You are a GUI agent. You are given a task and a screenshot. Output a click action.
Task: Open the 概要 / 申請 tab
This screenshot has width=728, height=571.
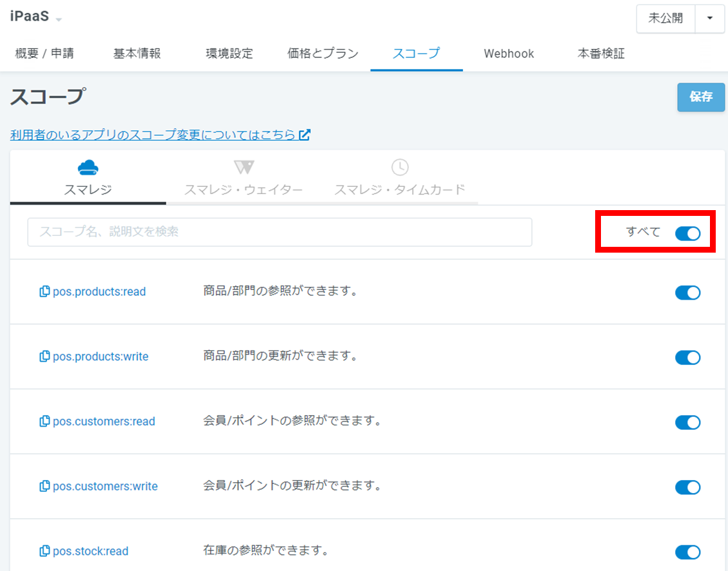point(44,53)
